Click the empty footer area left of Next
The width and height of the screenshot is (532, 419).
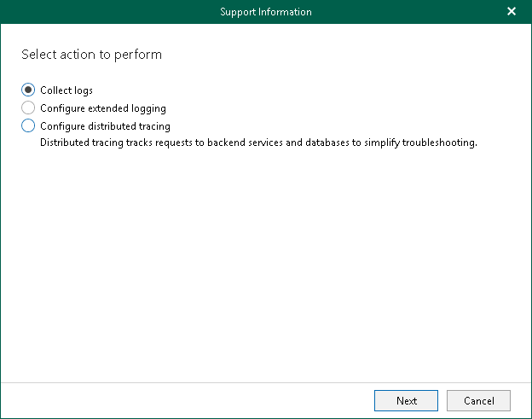(x=187, y=401)
